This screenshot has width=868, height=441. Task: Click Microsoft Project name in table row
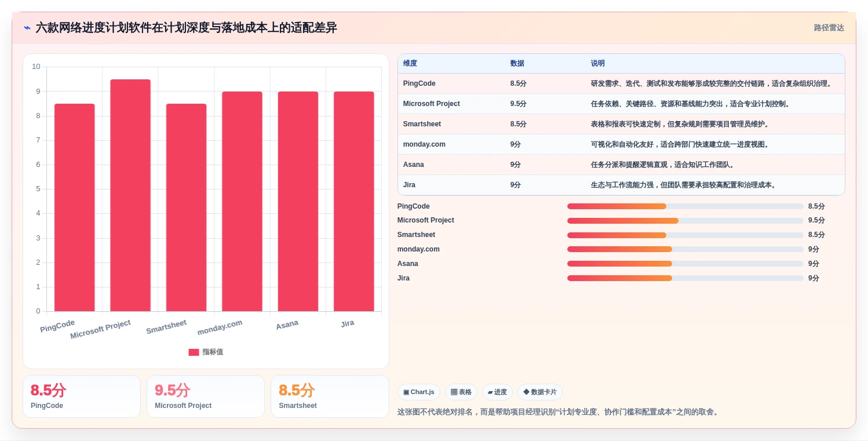432,104
